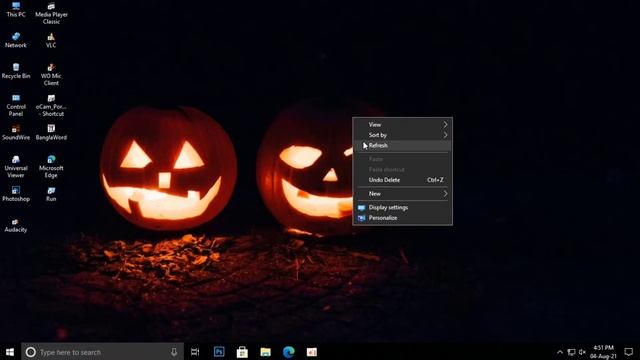Launch Edge browser from taskbar
Image resolution: width=640 pixels, height=360 pixels.
(x=289, y=352)
